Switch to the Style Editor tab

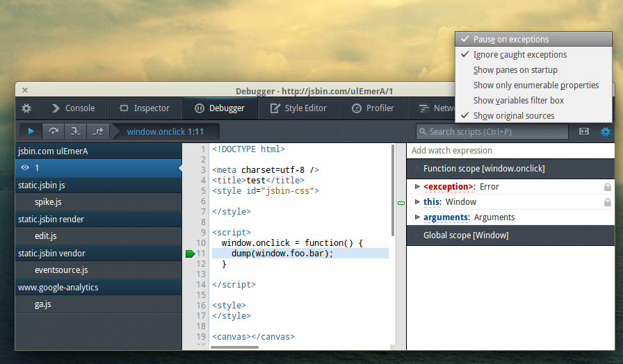298,108
